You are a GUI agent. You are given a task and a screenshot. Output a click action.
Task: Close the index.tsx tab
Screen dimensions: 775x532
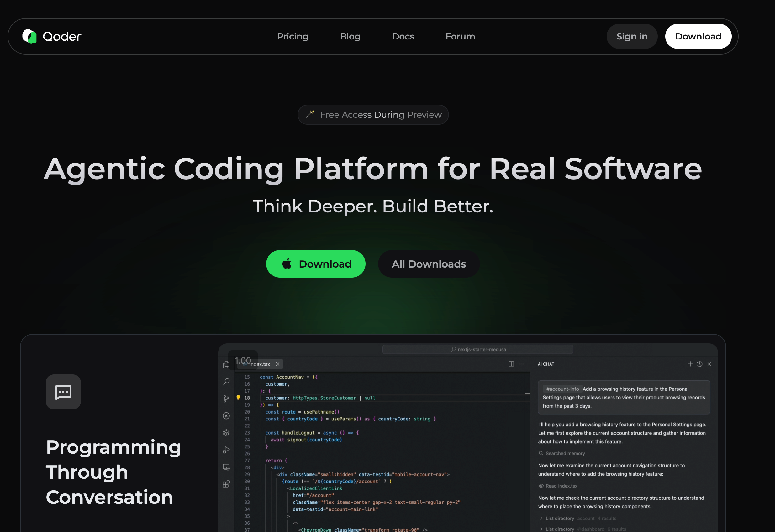coord(277,364)
